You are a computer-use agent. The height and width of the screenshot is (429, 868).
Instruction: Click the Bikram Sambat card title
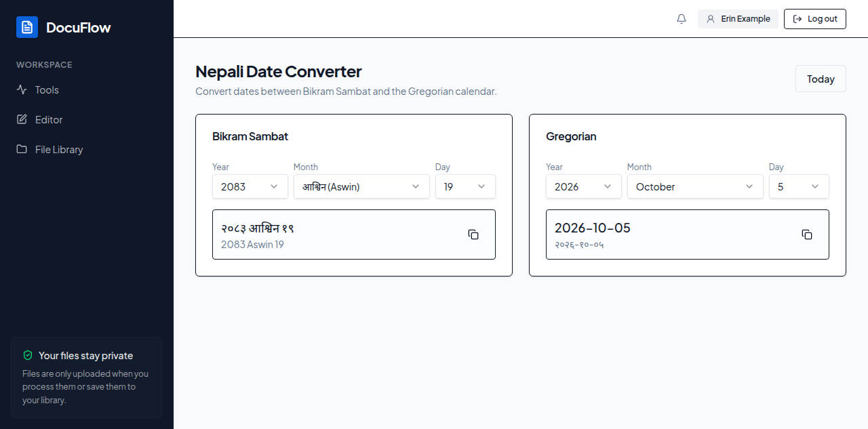250,136
